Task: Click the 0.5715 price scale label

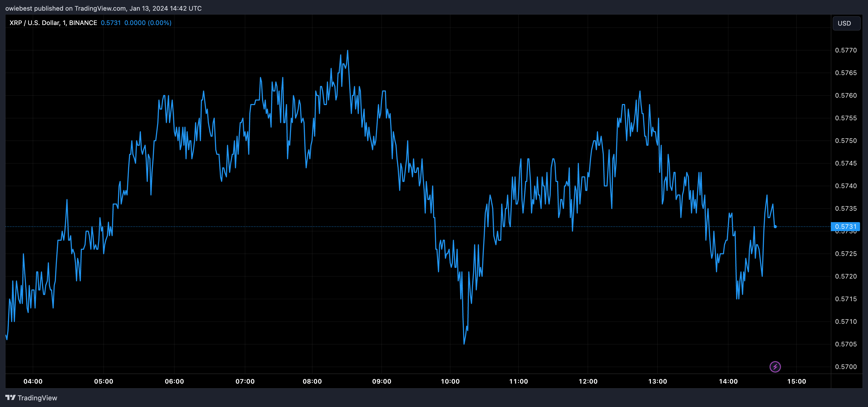Action: click(846, 299)
